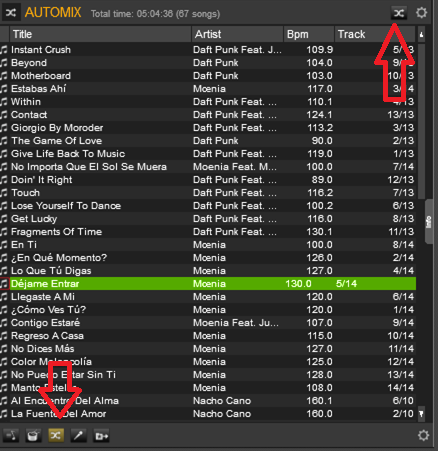This screenshot has height=452, width=438.
Task: Sort playlist by Bpm column header
Action: [309, 34]
